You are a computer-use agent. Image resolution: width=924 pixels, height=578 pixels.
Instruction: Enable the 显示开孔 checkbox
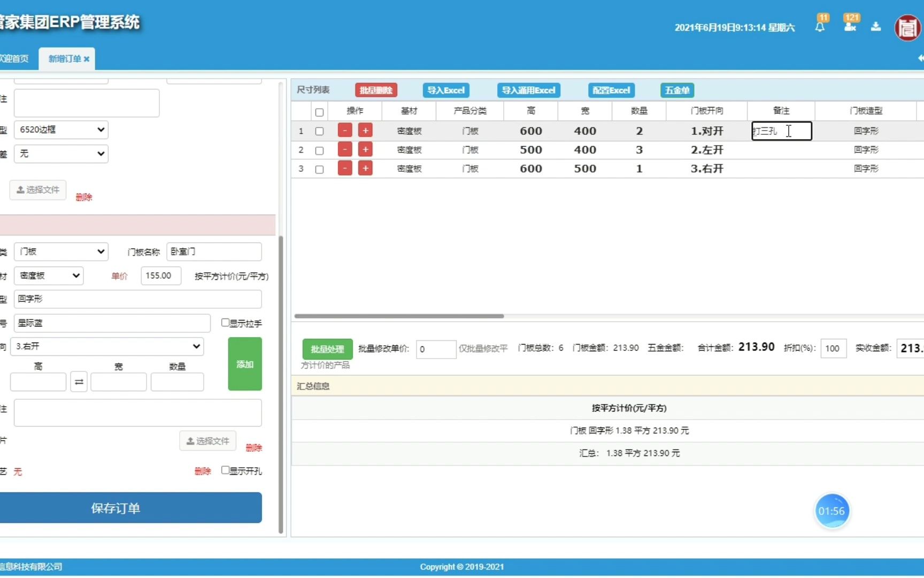(x=225, y=470)
